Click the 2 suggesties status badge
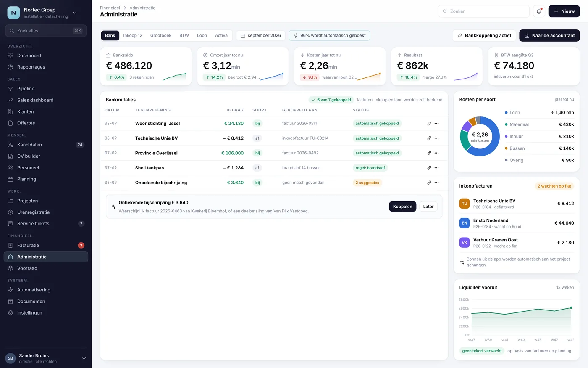Image resolution: width=588 pixels, height=368 pixels. (367, 183)
